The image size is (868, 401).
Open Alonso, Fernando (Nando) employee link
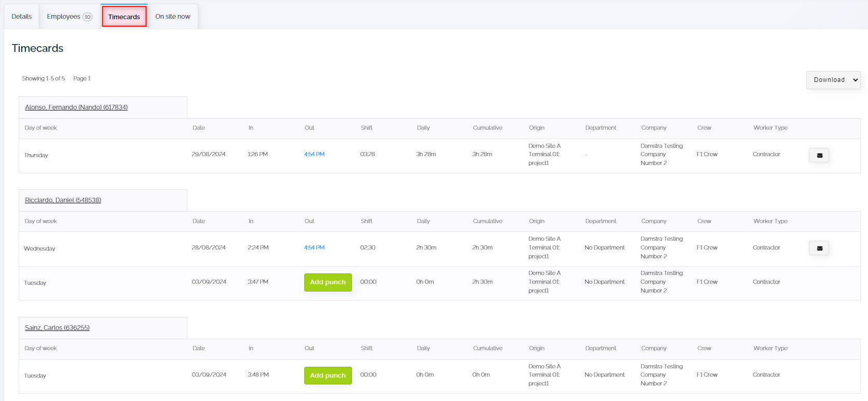point(76,107)
